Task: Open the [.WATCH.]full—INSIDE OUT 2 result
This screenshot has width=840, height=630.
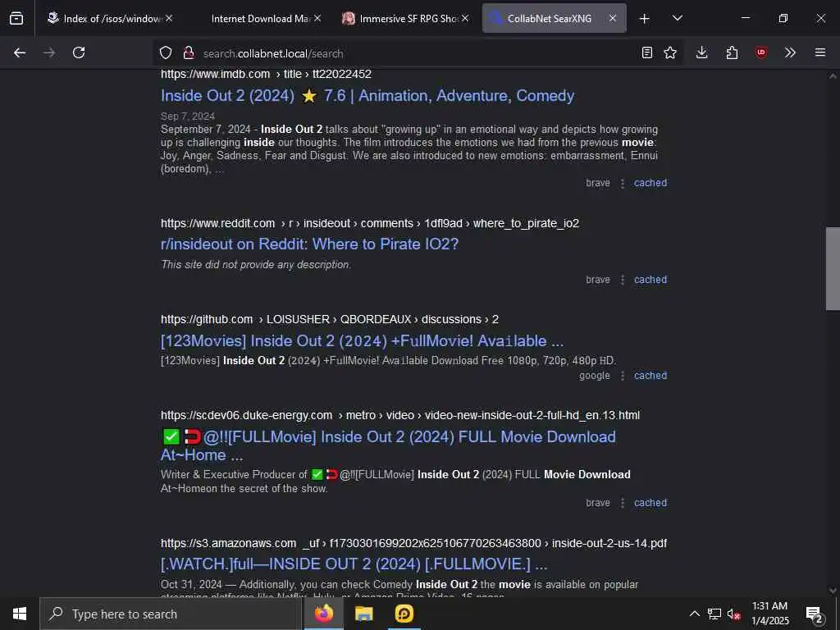Action: 354,564
